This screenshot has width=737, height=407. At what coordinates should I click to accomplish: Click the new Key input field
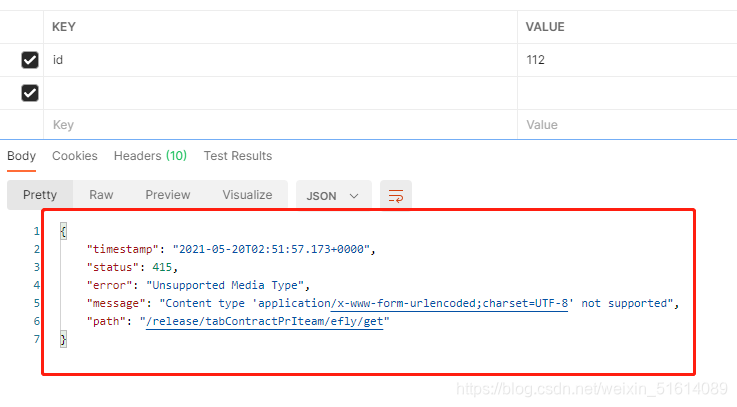tap(281, 125)
